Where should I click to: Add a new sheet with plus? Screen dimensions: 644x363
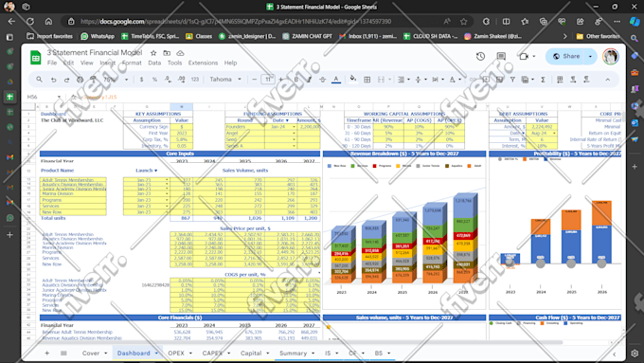[46, 354]
